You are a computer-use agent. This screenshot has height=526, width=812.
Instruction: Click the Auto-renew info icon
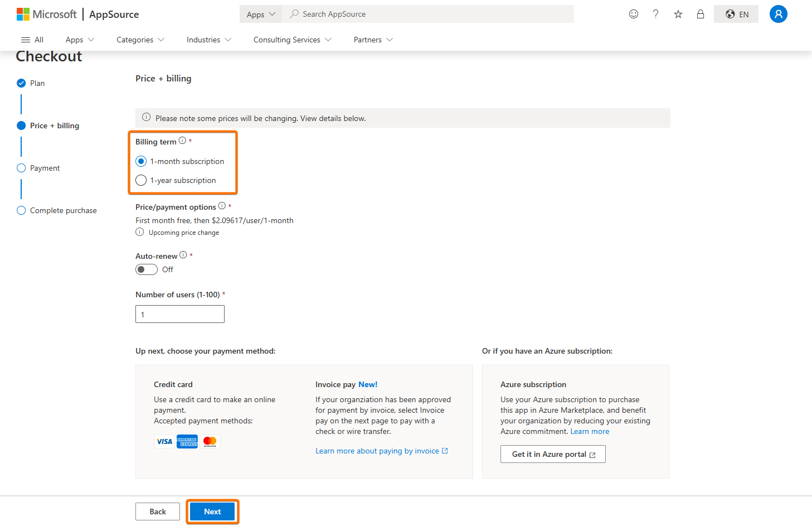point(183,255)
